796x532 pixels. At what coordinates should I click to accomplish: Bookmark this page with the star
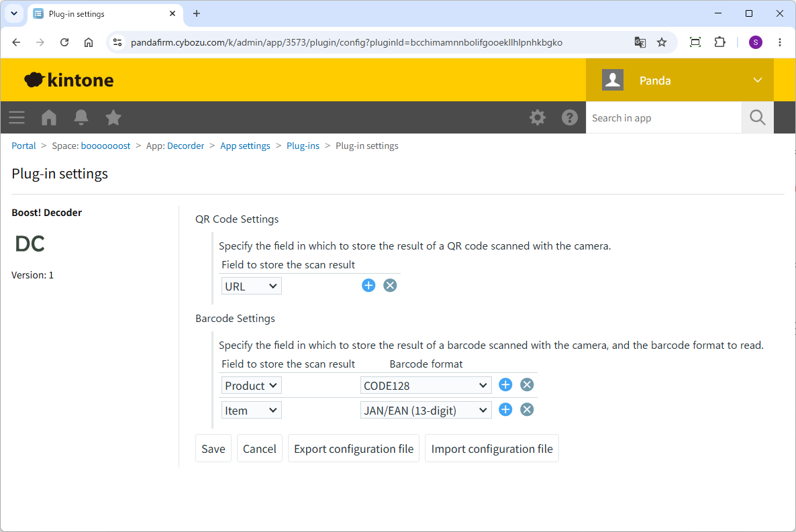pos(662,42)
